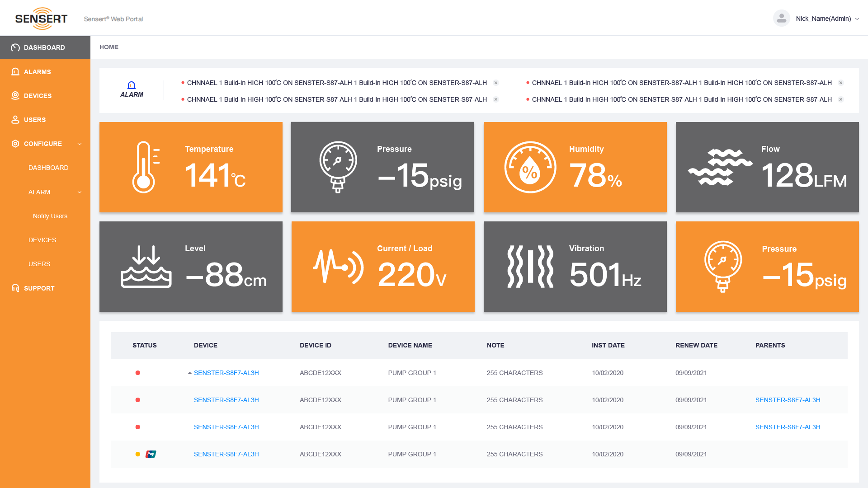868x488 pixels.
Task: Click the grey Pressure tile showing -15psig
Action: click(x=382, y=167)
